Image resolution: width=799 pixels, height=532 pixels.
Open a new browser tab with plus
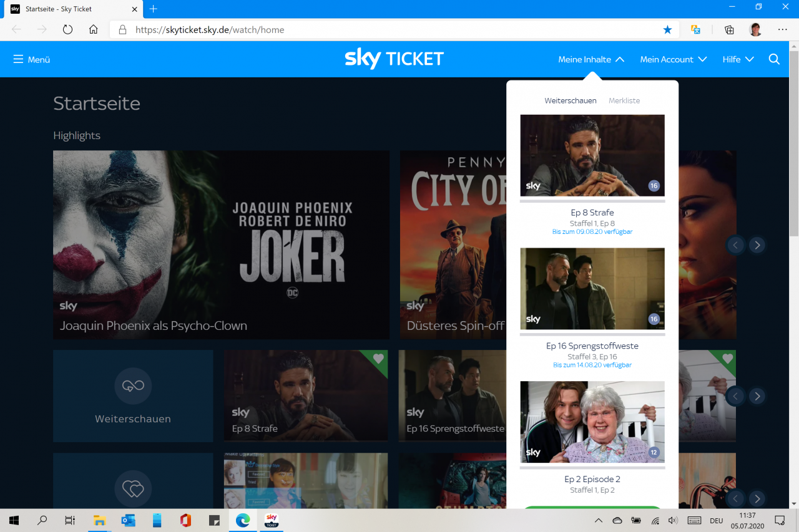click(x=154, y=9)
